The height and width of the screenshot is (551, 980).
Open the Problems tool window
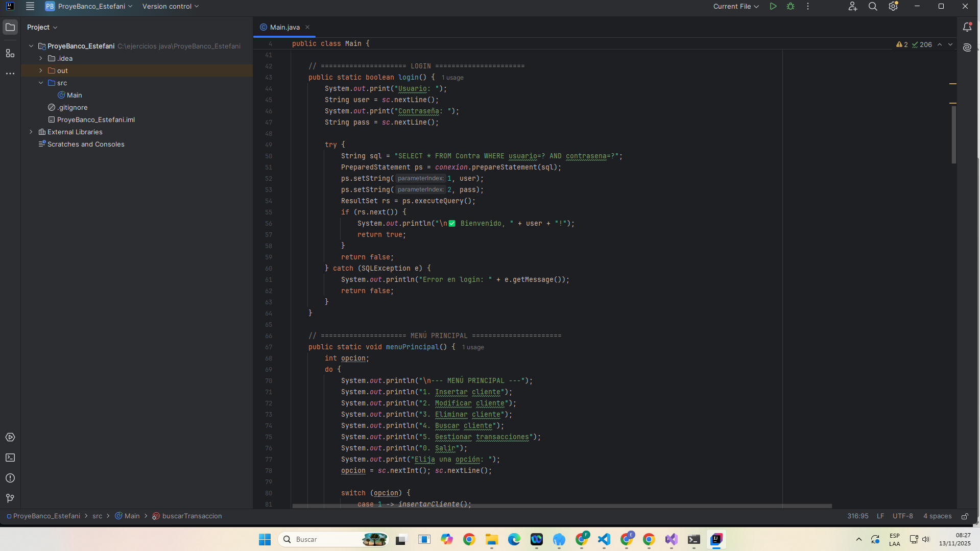pyautogui.click(x=10, y=478)
